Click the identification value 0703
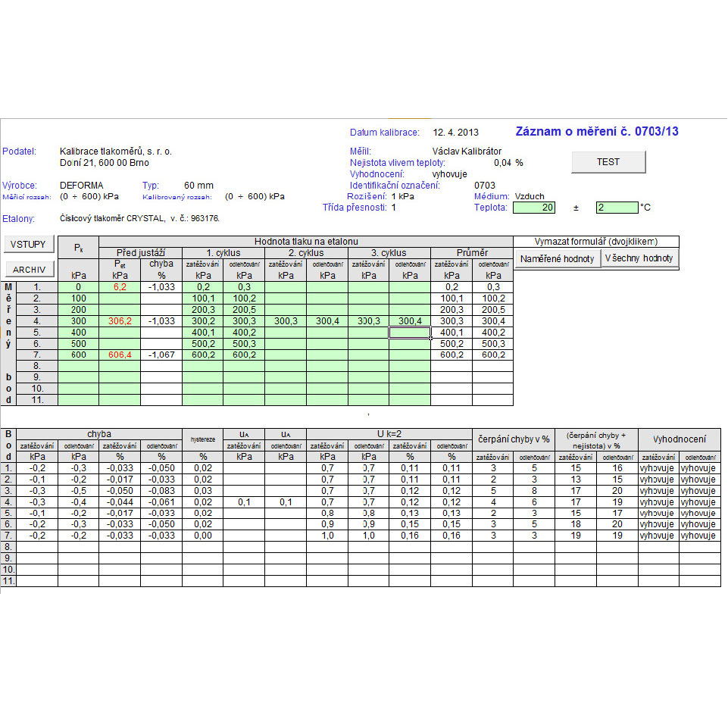 485,186
